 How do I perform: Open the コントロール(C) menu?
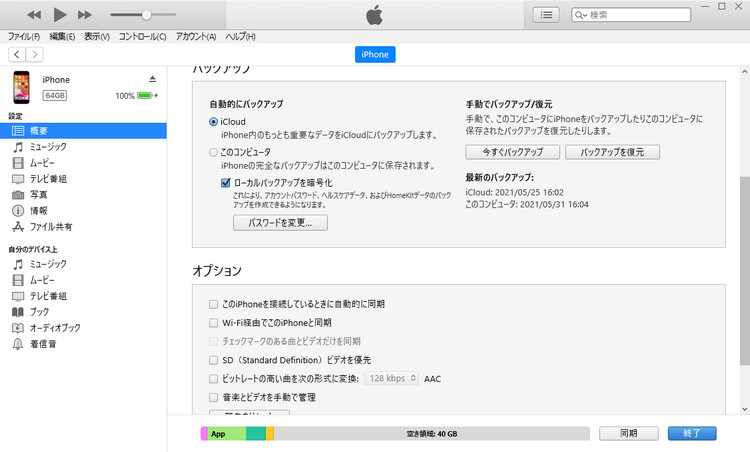pyautogui.click(x=142, y=36)
